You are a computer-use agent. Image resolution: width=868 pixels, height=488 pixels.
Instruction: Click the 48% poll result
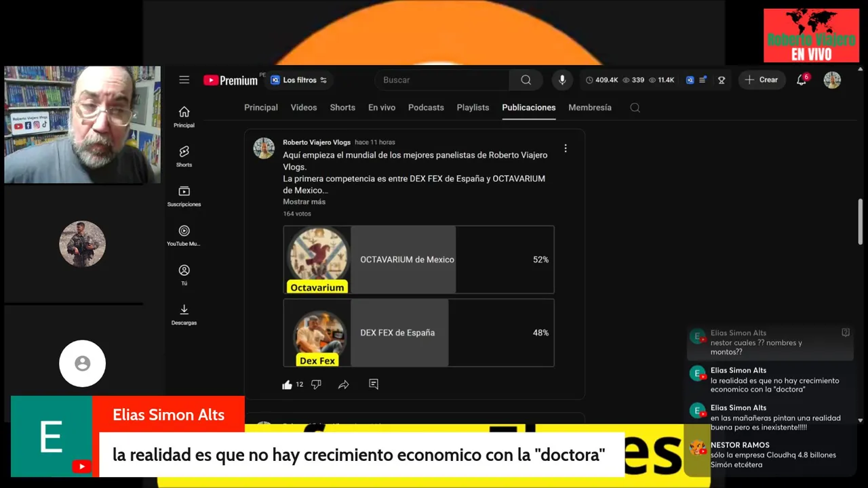pos(540,333)
